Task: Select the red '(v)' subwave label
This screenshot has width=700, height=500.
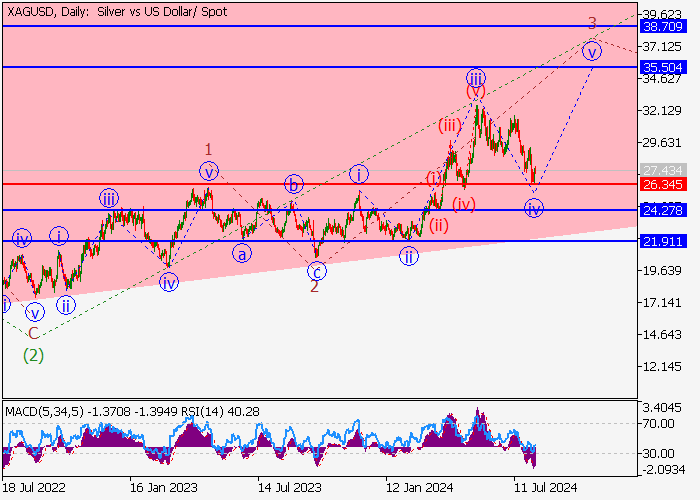Action: (476, 92)
